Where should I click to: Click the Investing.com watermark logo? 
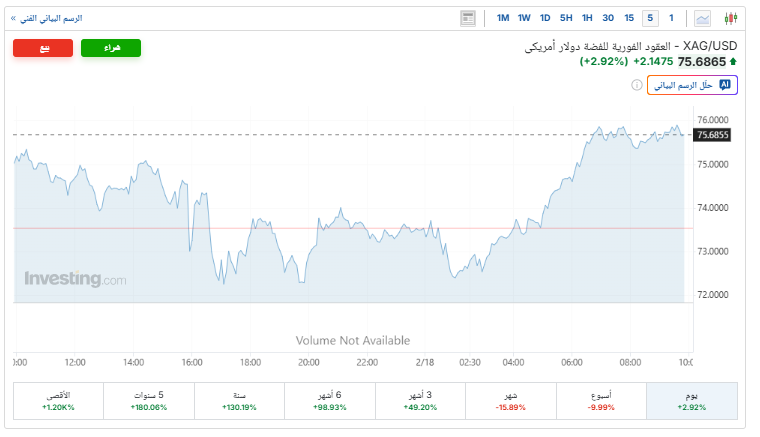click(x=76, y=280)
